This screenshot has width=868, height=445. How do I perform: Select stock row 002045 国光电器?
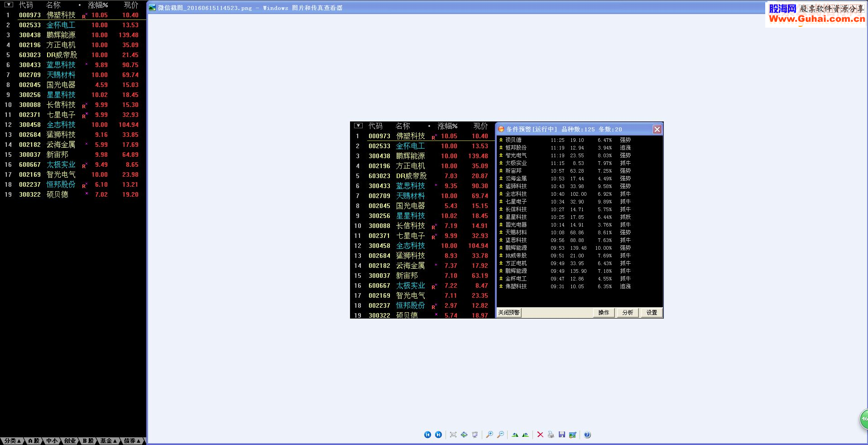(x=73, y=85)
